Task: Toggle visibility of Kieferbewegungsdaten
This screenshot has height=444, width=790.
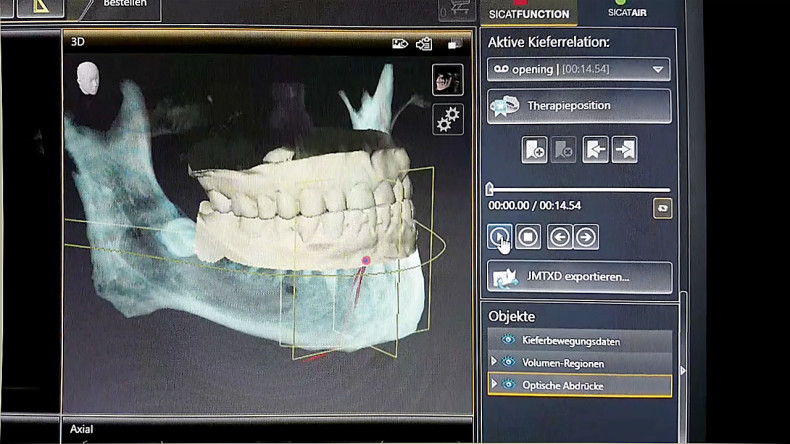Action: coord(508,340)
